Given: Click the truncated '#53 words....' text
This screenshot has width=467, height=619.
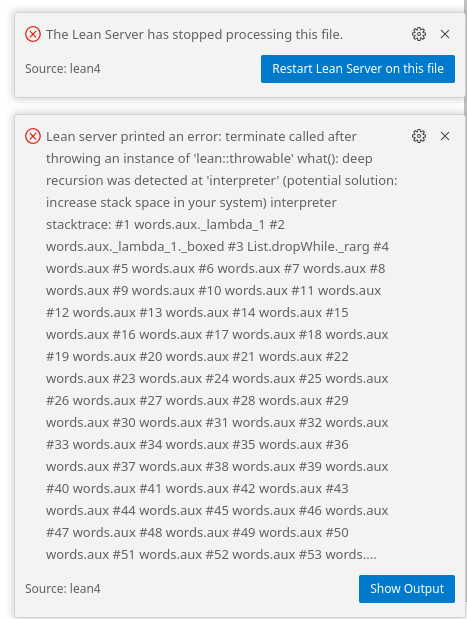Looking at the screenshot, I should pos(338,555).
